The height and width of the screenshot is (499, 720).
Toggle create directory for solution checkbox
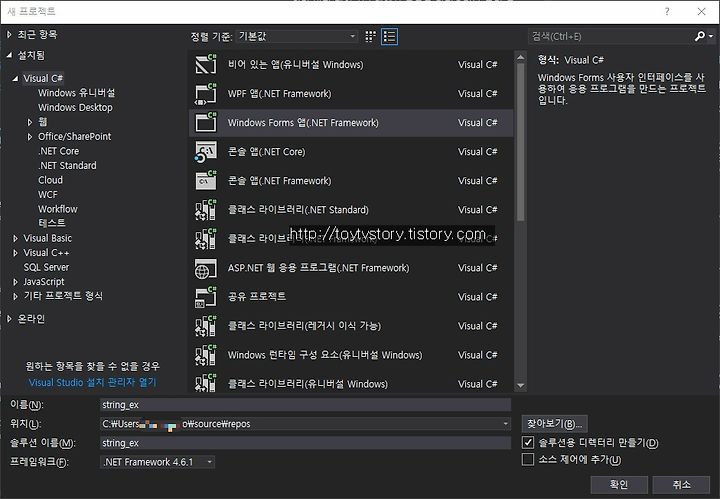point(528,443)
